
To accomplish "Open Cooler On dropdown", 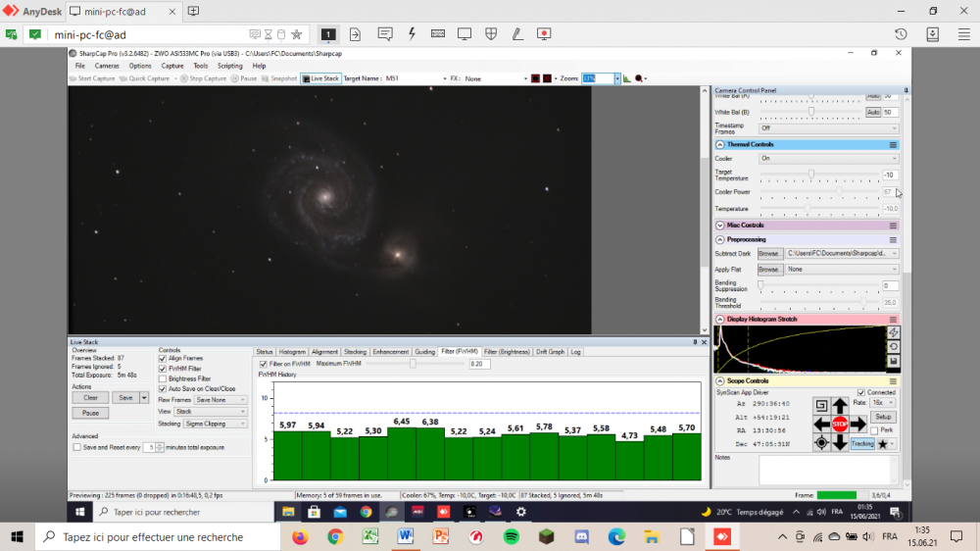I will pyautogui.click(x=829, y=159).
